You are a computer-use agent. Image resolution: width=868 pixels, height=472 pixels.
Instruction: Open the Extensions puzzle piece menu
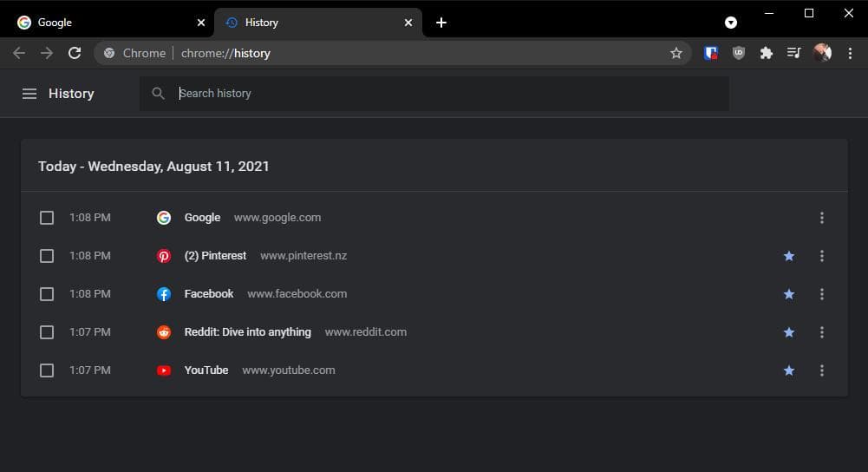pos(767,53)
